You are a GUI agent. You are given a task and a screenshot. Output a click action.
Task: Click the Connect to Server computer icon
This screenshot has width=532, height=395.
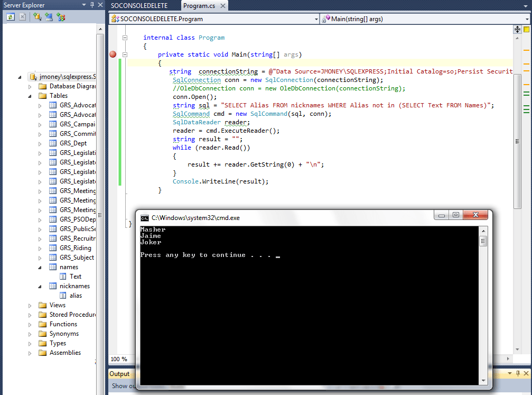[49, 16]
